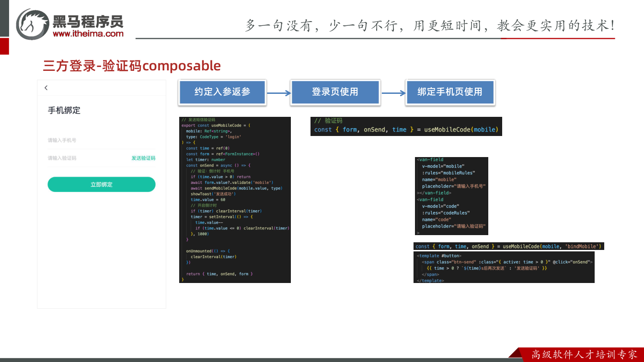The height and width of the screenshot is (362, 644).
Task: Click the :rules="codeRules" code line
Action: [x=446, y=213]
